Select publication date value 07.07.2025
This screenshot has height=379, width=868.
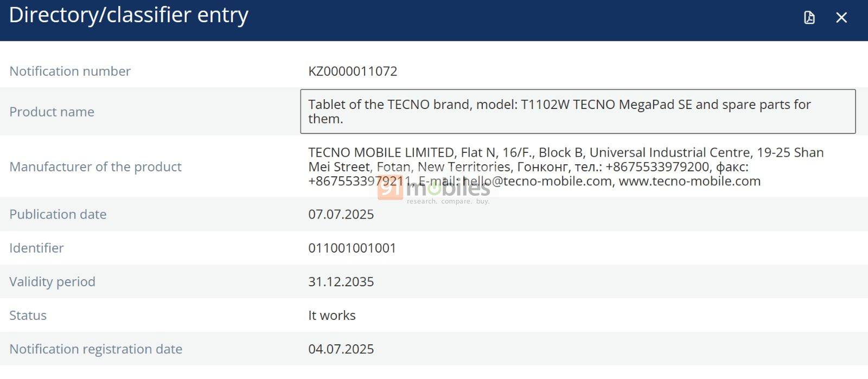coord(341,214)
